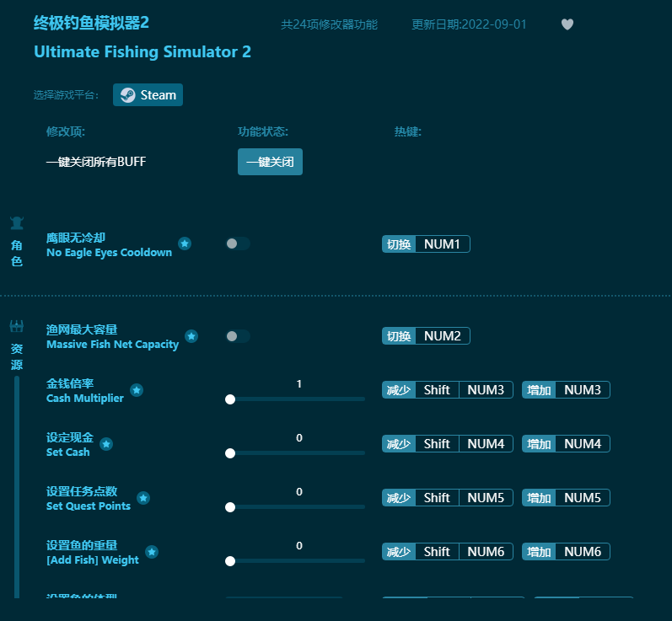Click the [Add Fish] Weight label
Viewport: 672px width, 621px height.
point(93,560)
